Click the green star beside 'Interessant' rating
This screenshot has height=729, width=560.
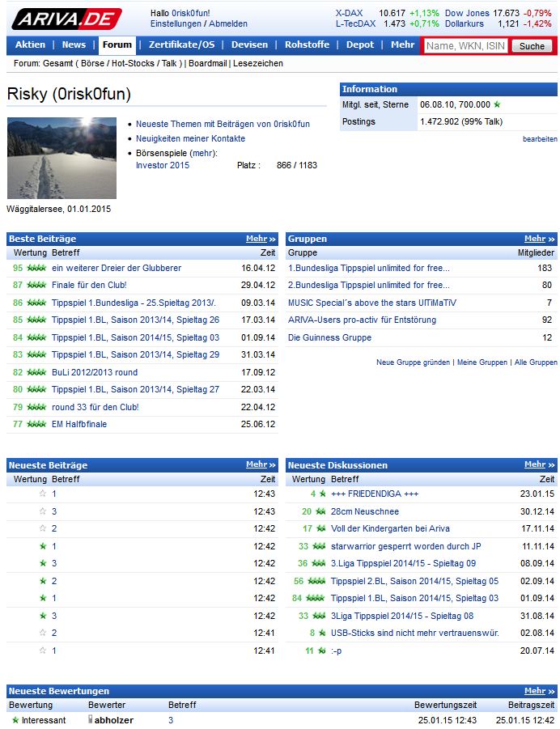pyautogui.click(x=15, y=720)
